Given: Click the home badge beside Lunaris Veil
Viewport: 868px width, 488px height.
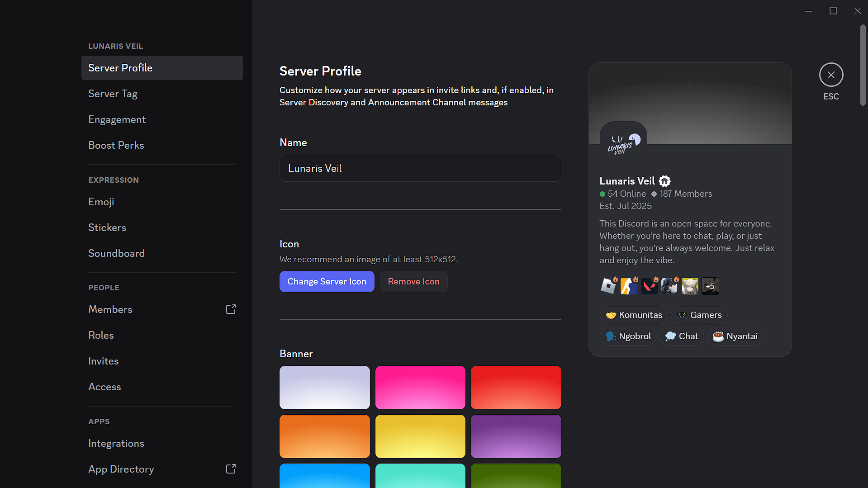Looking at the screenshot, I should point(664,181).
